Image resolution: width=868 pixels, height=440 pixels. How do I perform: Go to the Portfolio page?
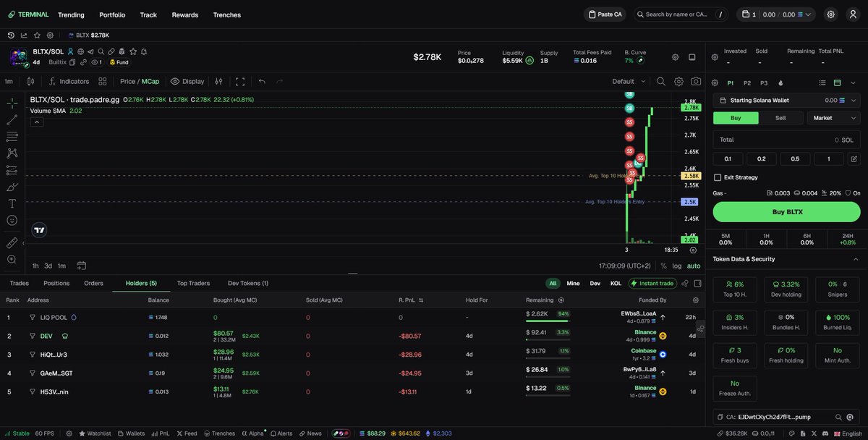click(x=112, y=14)
